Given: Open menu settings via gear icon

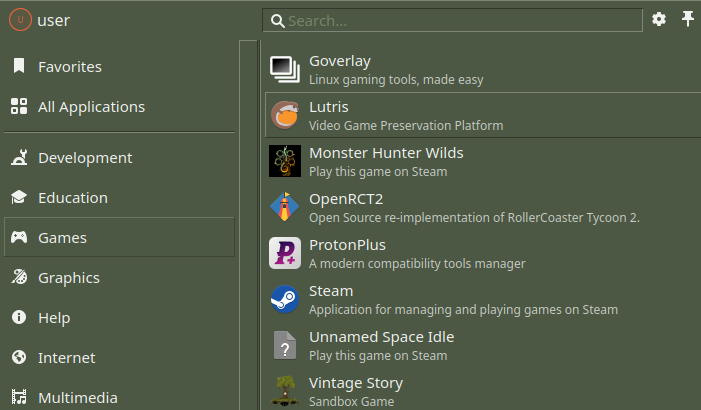Looking at the screenshot, I should pos(659,19).
